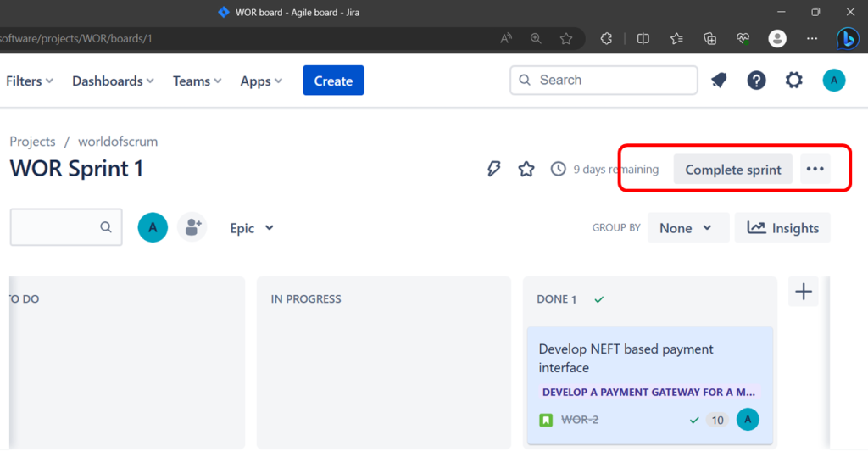The width and height of the screenshot is (868, 474).
Task: Click the green done checkmark on WOR-2
Action: (x=694, y=421)
